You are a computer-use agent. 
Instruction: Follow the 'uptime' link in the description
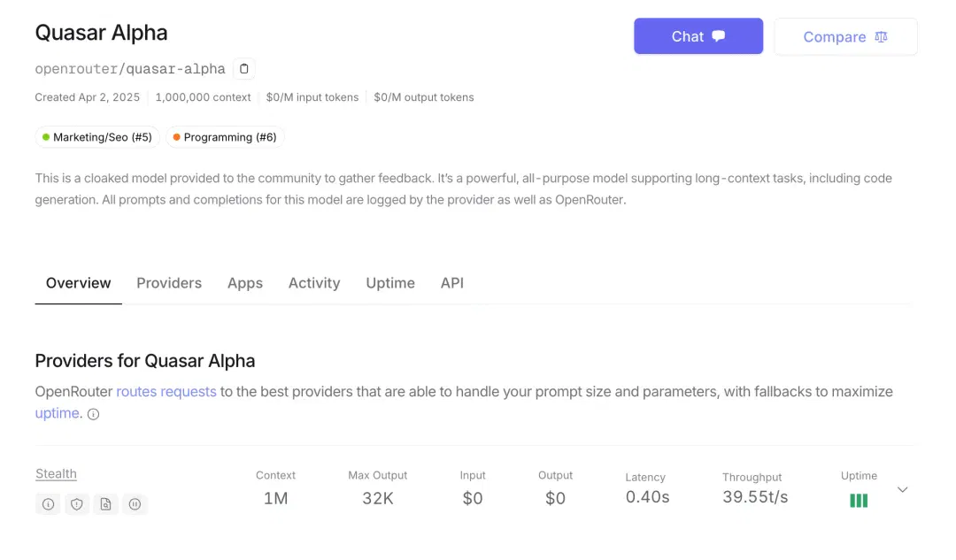point(57,413)
